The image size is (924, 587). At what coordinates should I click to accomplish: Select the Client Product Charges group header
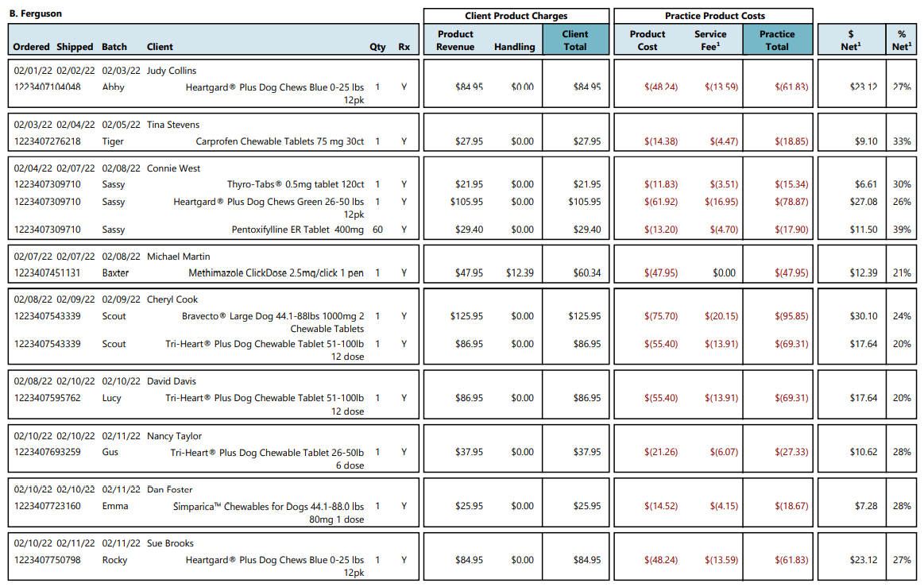516,16
